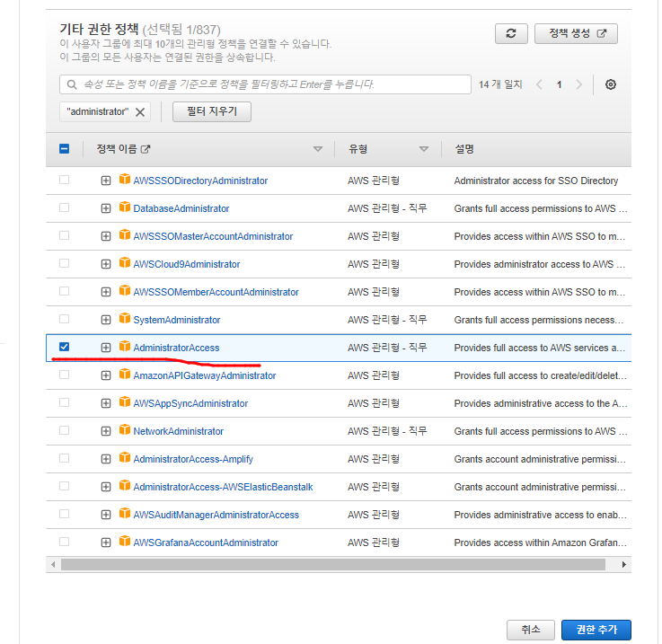Click the policy box icon for AWSGrafanaAccountAdministrator
Image resolution: width=662 pixels, height=644 pixels.
125,542
